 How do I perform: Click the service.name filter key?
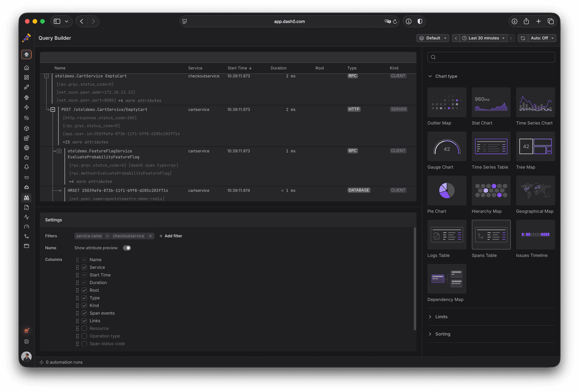pos(89,236)
